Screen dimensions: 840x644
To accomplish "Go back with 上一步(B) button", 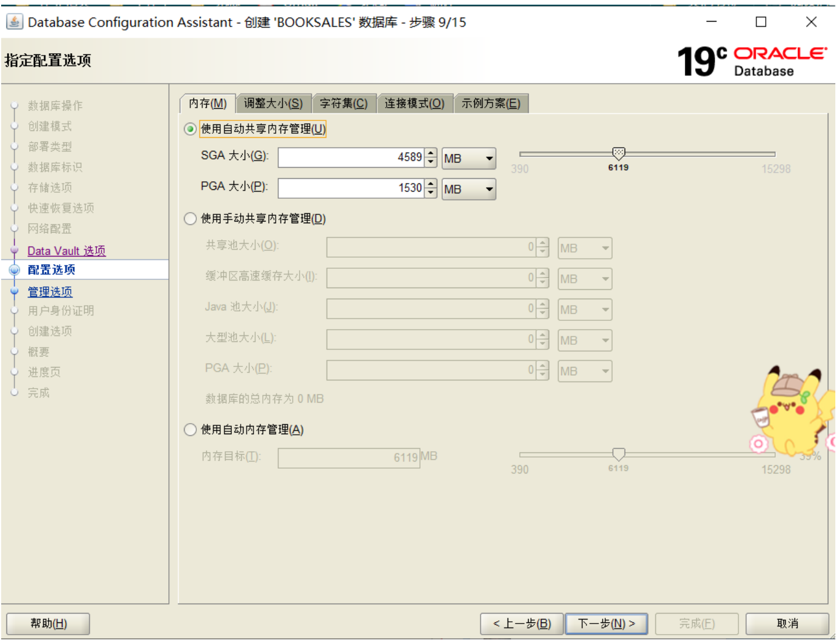I will (x=522, y=624).
